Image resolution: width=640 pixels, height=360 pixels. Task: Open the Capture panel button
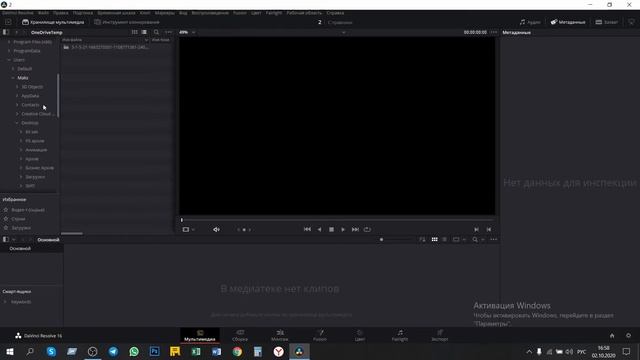[607, 22]
